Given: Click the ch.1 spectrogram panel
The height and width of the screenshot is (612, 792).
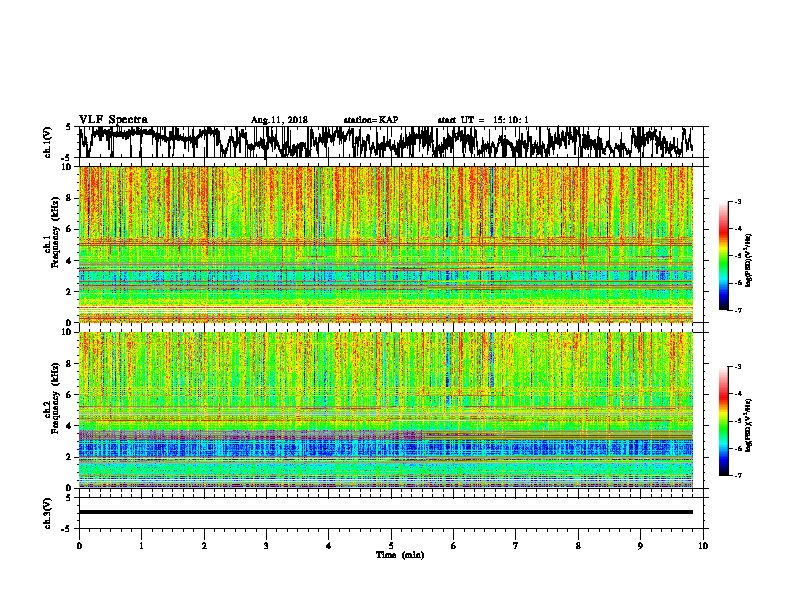Looking at the screenshot, I should point(385,244).
